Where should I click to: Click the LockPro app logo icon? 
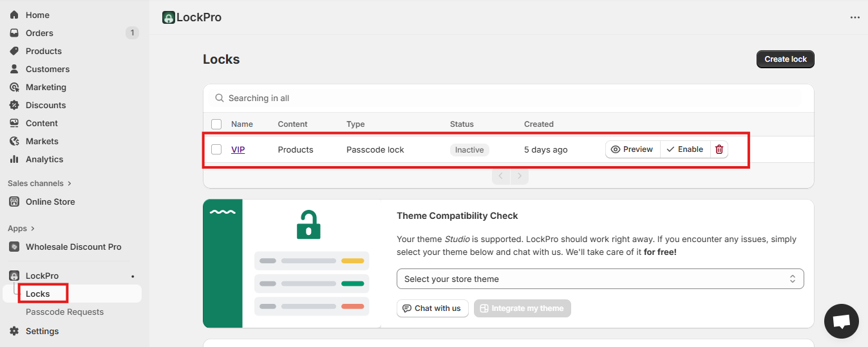pyautogui.click(x=169, y=17)
